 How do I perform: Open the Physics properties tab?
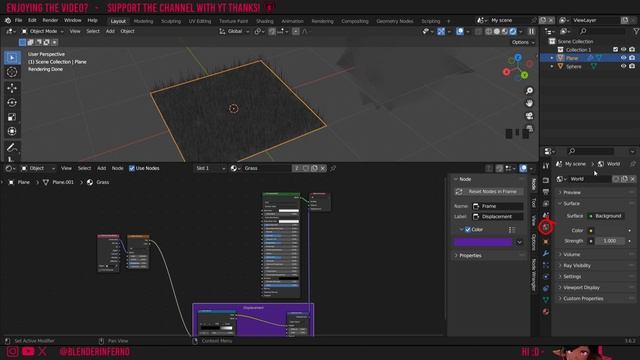(546, 277)
